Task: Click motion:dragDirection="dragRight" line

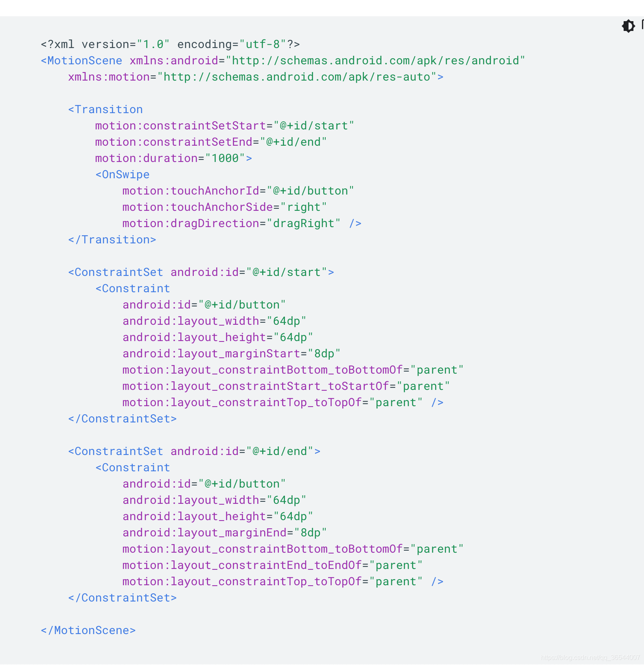Action: [x=242, y=223]
